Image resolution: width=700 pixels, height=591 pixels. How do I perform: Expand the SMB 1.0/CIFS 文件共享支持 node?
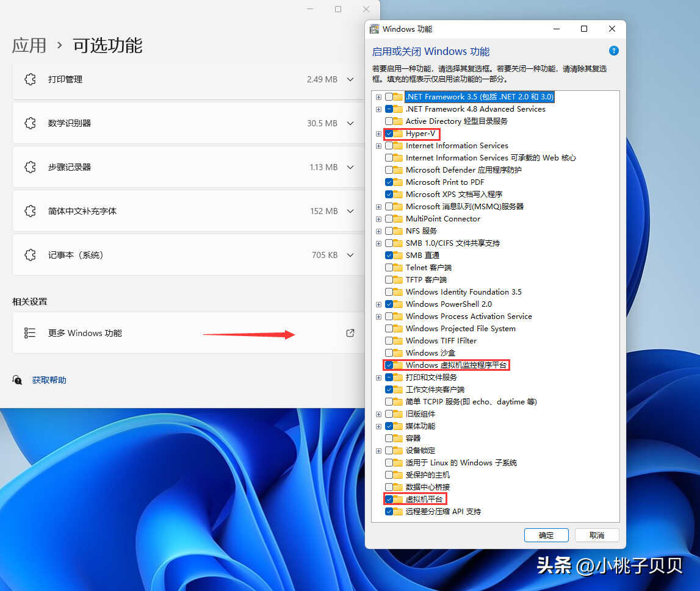(378, 243)
